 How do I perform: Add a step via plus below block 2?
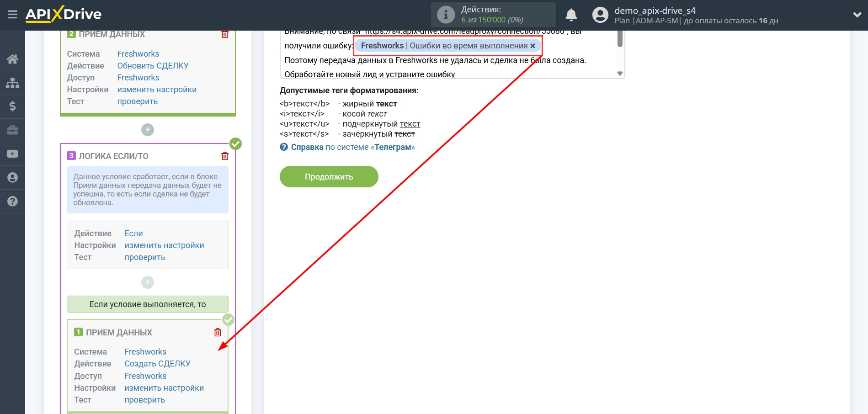click(147, 130)
